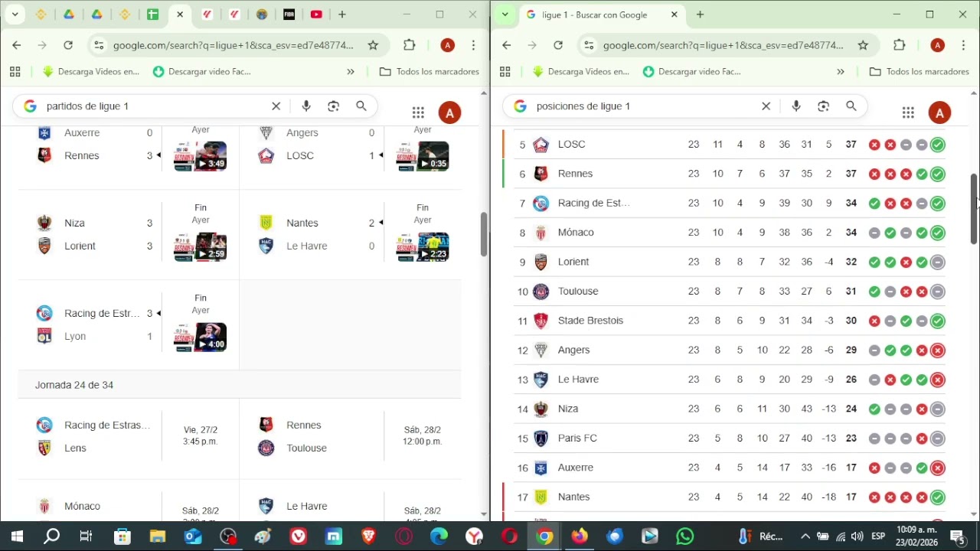Click 'Jornada 24 de 34' heading
The height and width of the screenshot is (551, 980).
pos(74,385)
